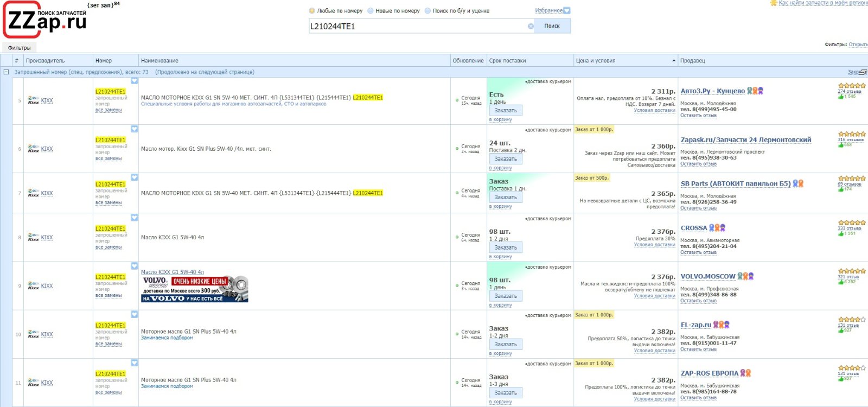868x407 pixels.
Task: Add row 6 part to favorites via heart icon
Action: tap(134, 129)
